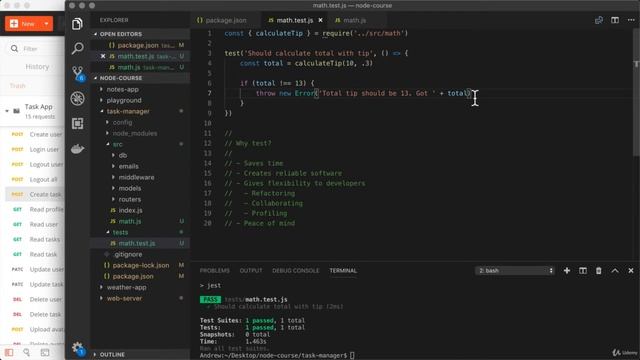Screen dimensions: 640x360
Task: Close math.test.js in Open Editors list
Action: pos(103,56)
